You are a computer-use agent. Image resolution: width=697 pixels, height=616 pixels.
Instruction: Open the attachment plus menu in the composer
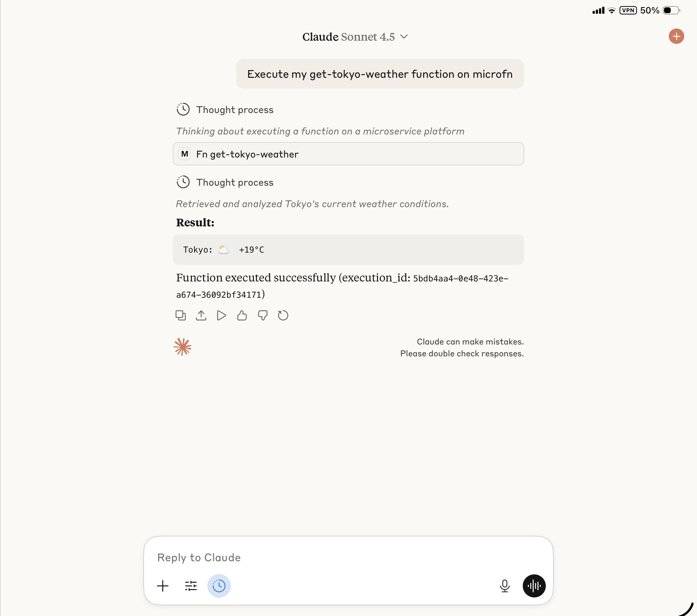coord(163,586)
